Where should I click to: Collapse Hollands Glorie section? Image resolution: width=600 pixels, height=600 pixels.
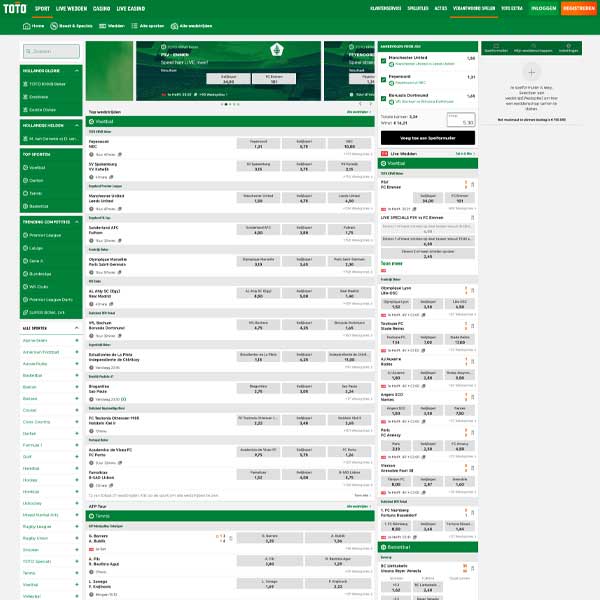(x=77, y=71)
